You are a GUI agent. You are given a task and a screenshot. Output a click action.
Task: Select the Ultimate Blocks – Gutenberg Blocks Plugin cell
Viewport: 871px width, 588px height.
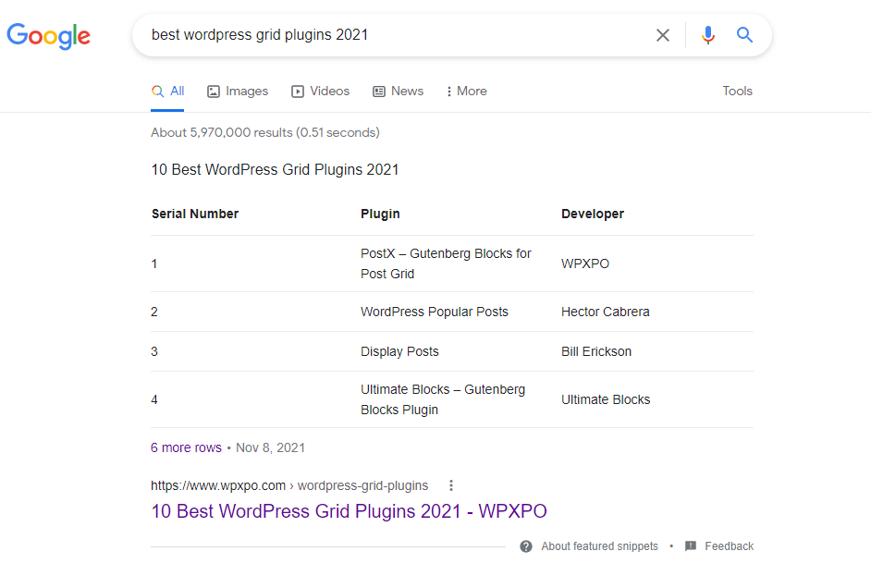443,399
